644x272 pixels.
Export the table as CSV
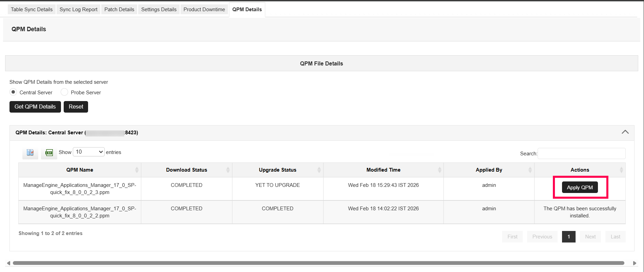tap(49, 153)
